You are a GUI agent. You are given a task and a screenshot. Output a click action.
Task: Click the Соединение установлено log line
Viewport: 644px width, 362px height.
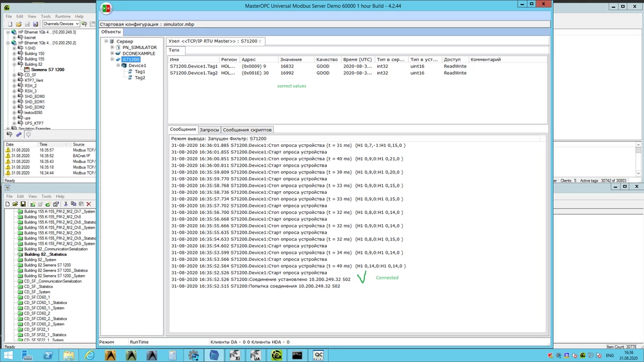[261, 279]
